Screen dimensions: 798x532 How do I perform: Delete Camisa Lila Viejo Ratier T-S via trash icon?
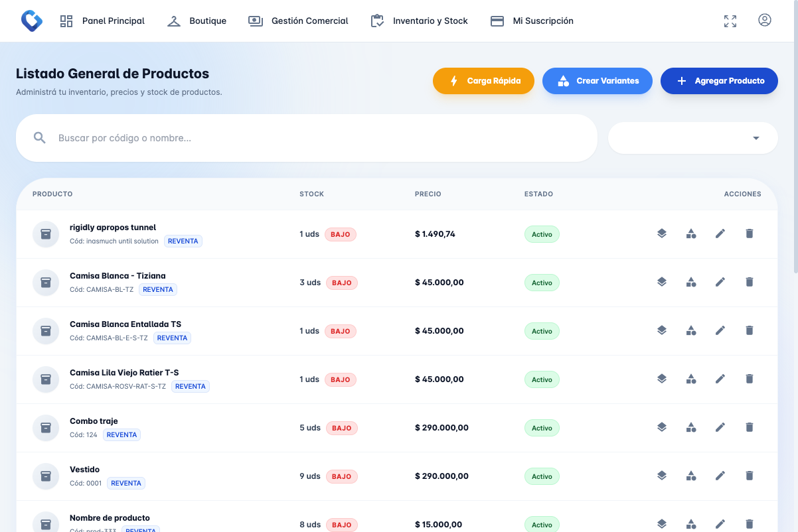coord(750,379)
